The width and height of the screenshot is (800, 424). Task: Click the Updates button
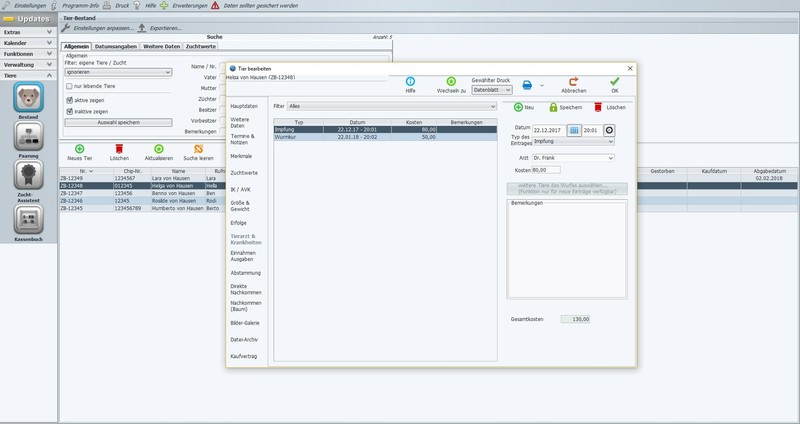pyautogui.click(x=29, y=19)
